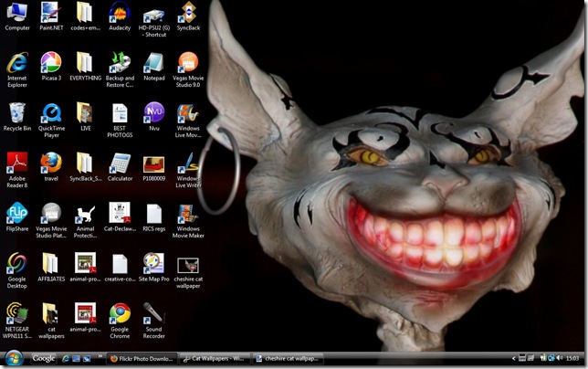Screen dimensions: 588x369
Task: Open the Paint.NET desktop shortcut
Action: pyautogui.click(x=51, y=13)
